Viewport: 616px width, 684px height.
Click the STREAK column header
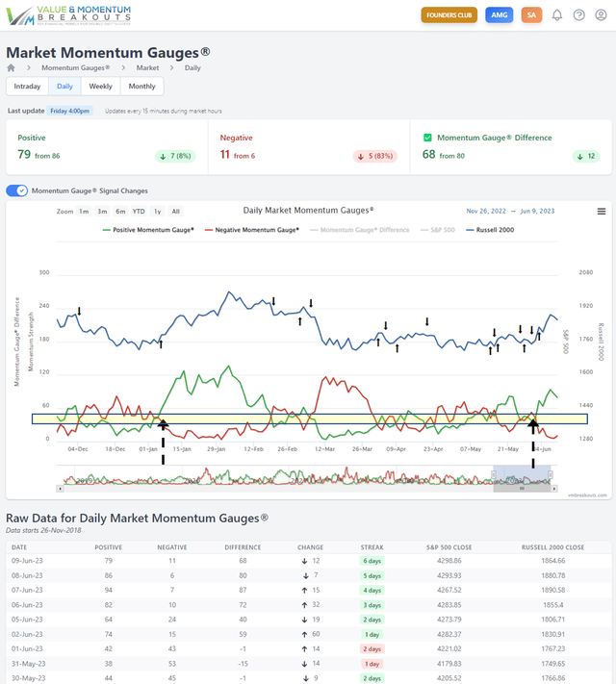pos(372,547)
